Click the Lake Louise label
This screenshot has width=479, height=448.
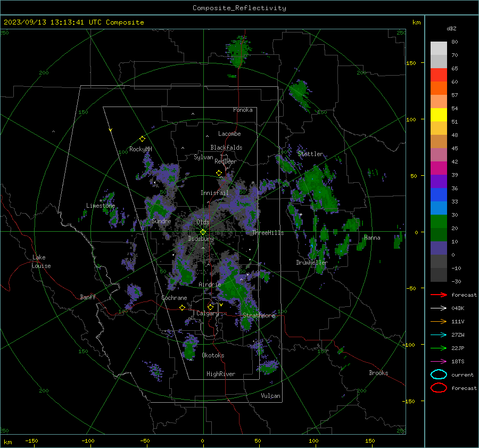[x=41, y=262]
